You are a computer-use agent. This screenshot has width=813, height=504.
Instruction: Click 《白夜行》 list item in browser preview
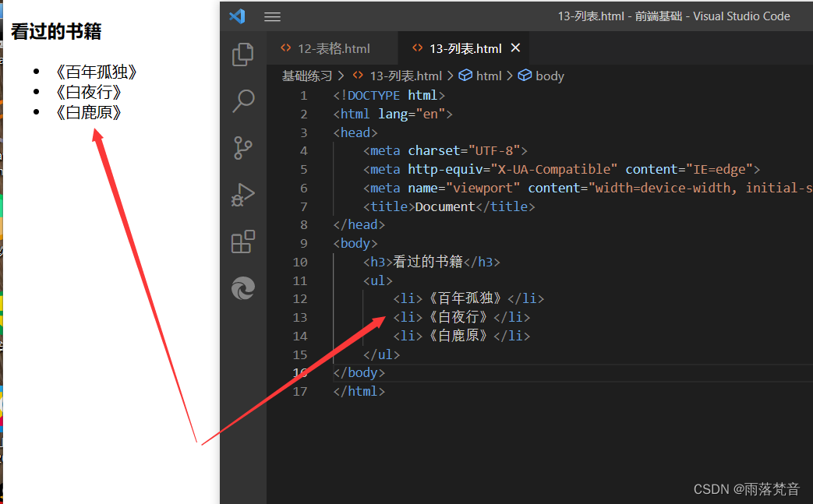pos(89,92)
